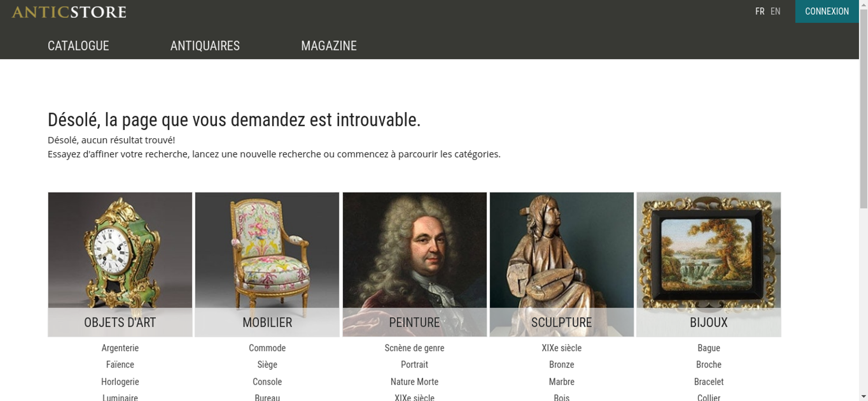868x401 pixels.
Task: Go to the Horlogerie subcategory
Action: (x=120, y=382)
